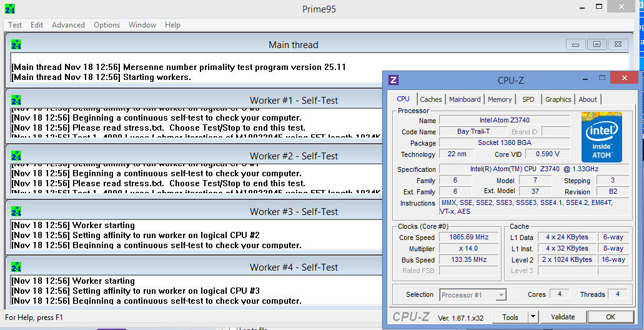644x330 pixels.
Task: Click the Worker #3 window icon
Action: (16, 212)
